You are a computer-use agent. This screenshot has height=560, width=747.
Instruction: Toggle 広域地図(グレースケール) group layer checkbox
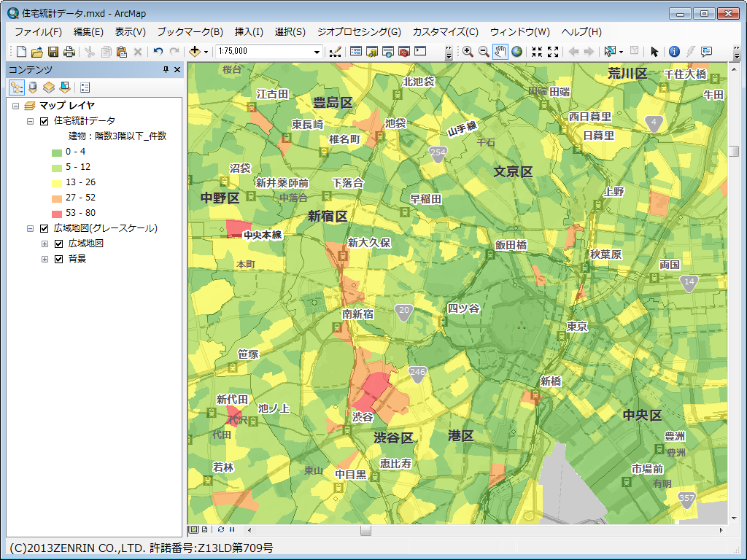[x=44, y=228]
